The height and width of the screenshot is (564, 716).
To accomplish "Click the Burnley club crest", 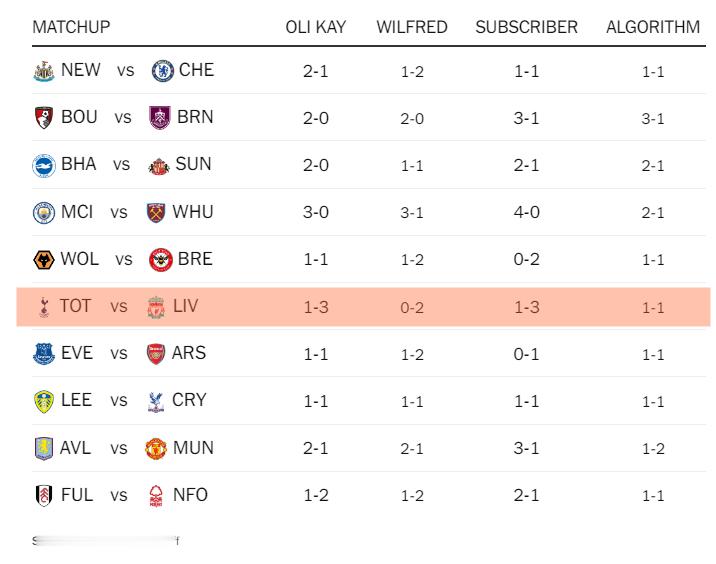I will point(159,118).
